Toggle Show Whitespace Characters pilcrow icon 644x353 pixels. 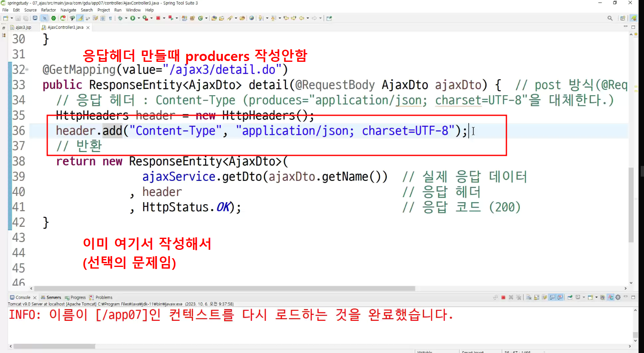(x=110, y=18)
